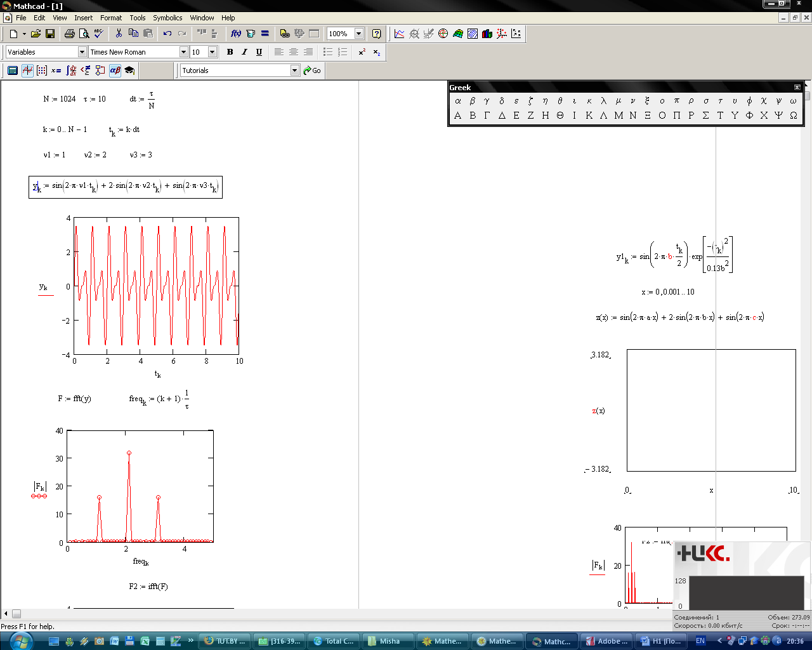Insert a 3D bar plot icon
Viewport: 812px width, 650px height.
pyautogui.click(x=487, y=34)
